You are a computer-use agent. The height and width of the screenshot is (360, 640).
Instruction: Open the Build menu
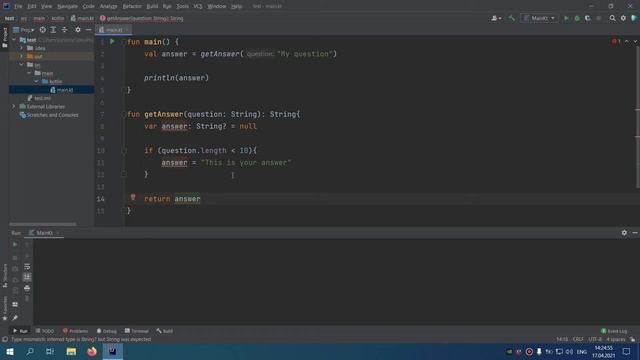[x=152, y=7]
